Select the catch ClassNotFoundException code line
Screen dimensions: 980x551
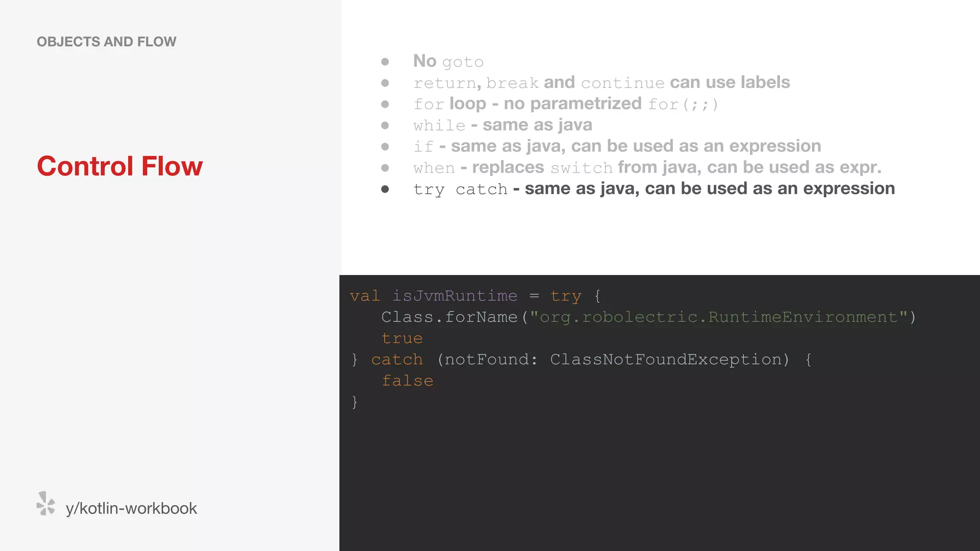coord(581,360)
